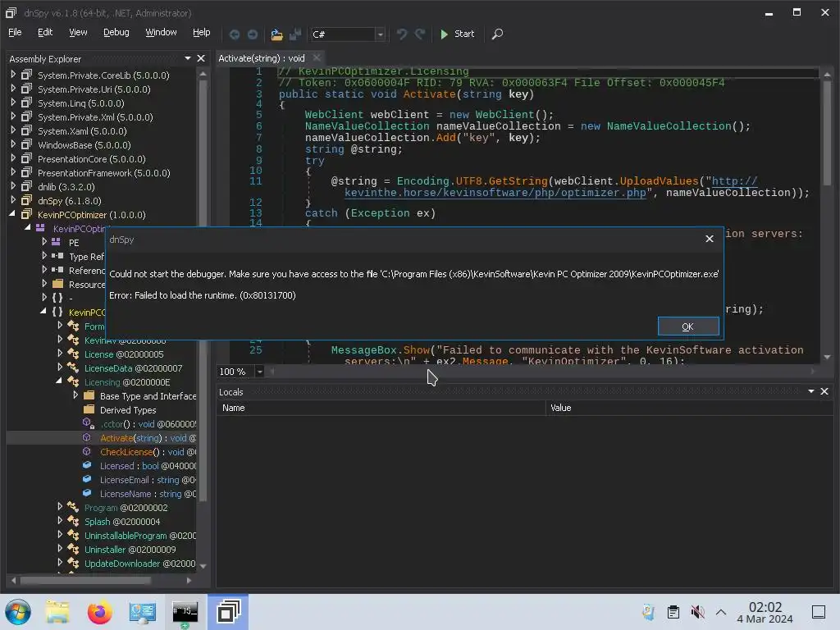This screenshot has width=840, height=630.
Task: Click the Save All toolbar icon
Action: point(295,34)
